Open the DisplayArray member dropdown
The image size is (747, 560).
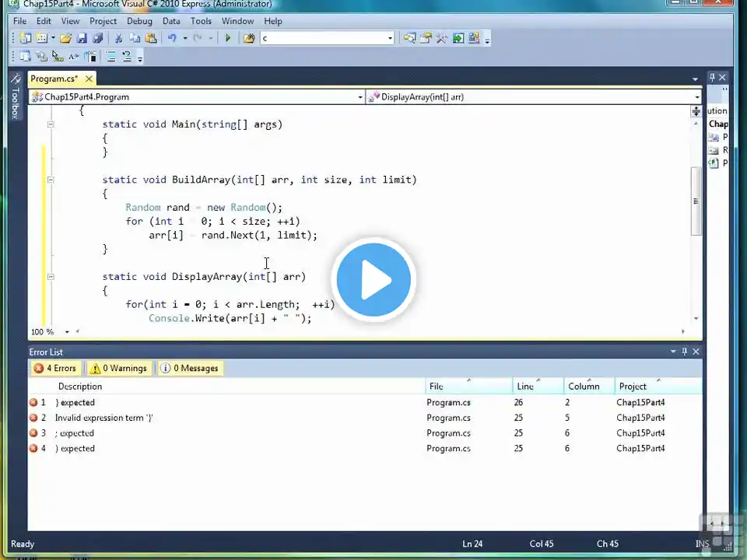pos(534,97)
